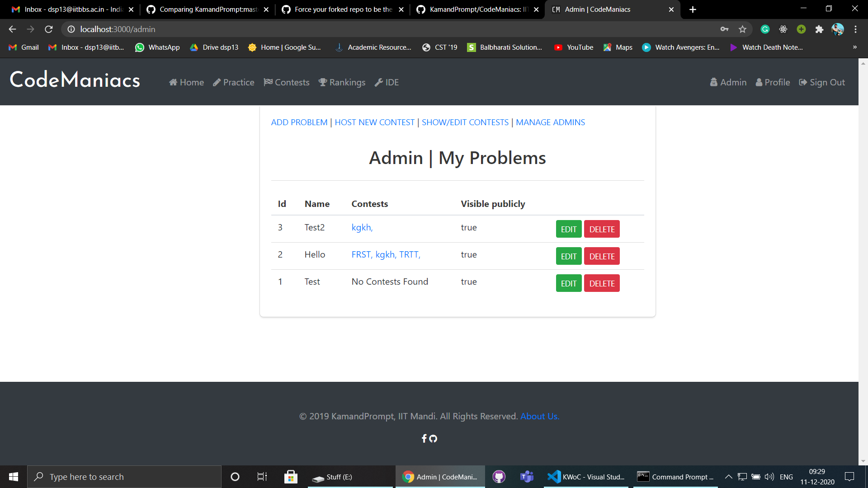Click the GitHub icon in the footer
This screenshot has width=868, height=488.
point(433,438)
